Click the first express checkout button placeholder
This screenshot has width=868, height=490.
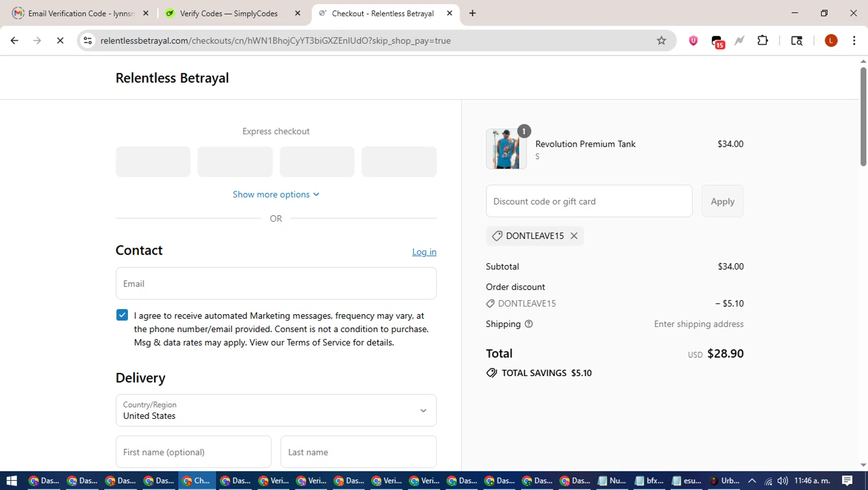coord(153,161)
